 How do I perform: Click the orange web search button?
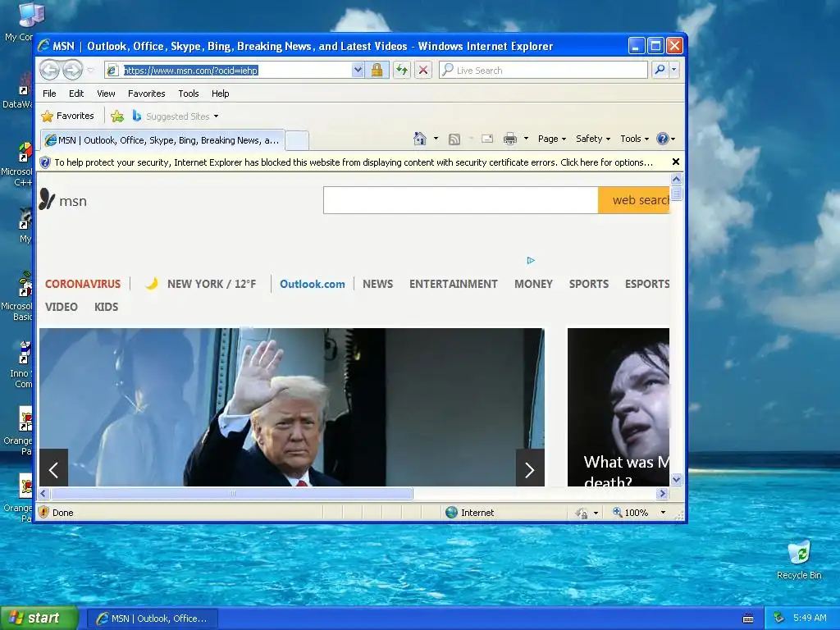tap(634, 200)
